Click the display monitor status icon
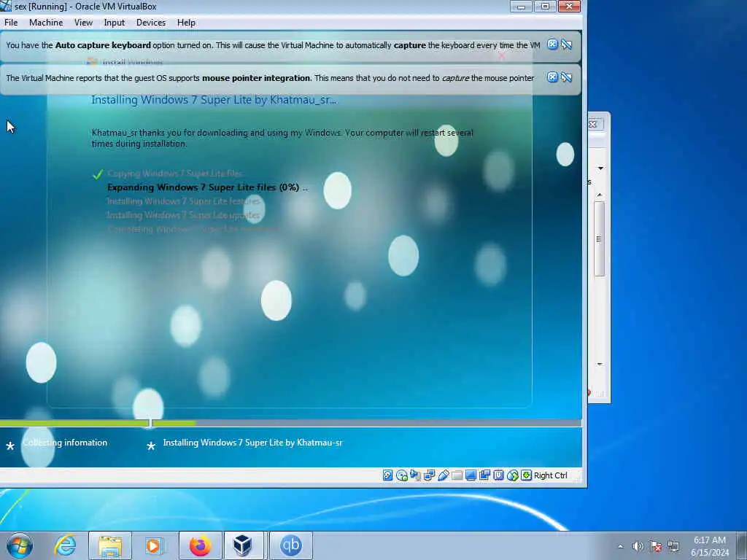This screenshot has width=747, height=560. (x=471, y=475)
